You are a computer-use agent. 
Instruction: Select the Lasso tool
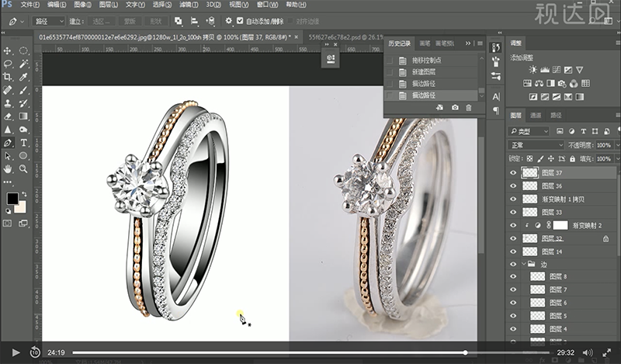click(x=8, y=64)
